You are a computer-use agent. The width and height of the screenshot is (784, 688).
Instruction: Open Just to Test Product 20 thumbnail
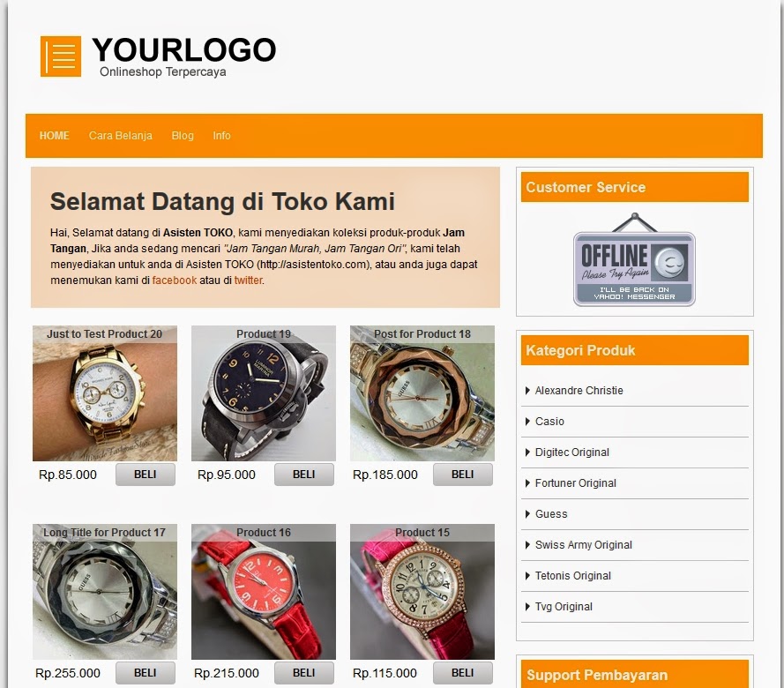coord(105,393)
